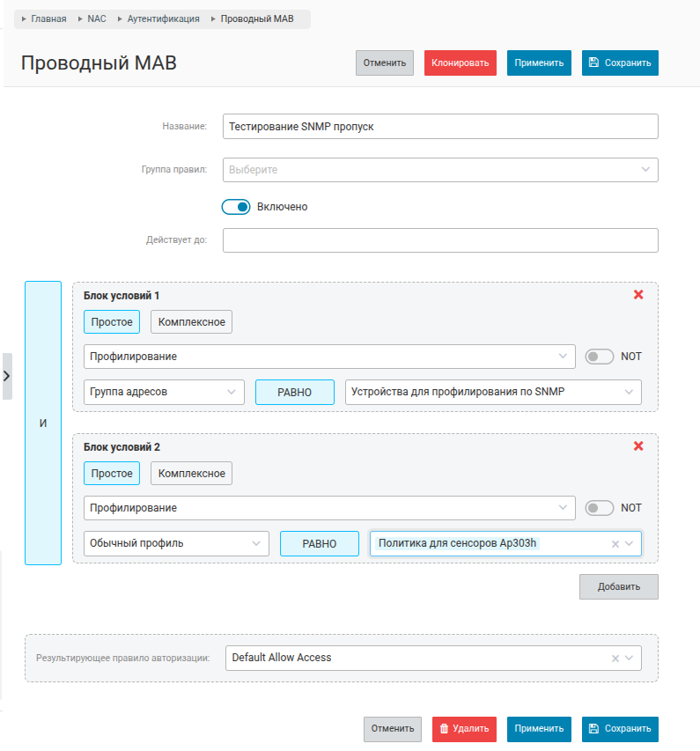This screenshot has width=700, height=751.
Task: Click the red Клонировать button
Action: (x=460, y=63)
